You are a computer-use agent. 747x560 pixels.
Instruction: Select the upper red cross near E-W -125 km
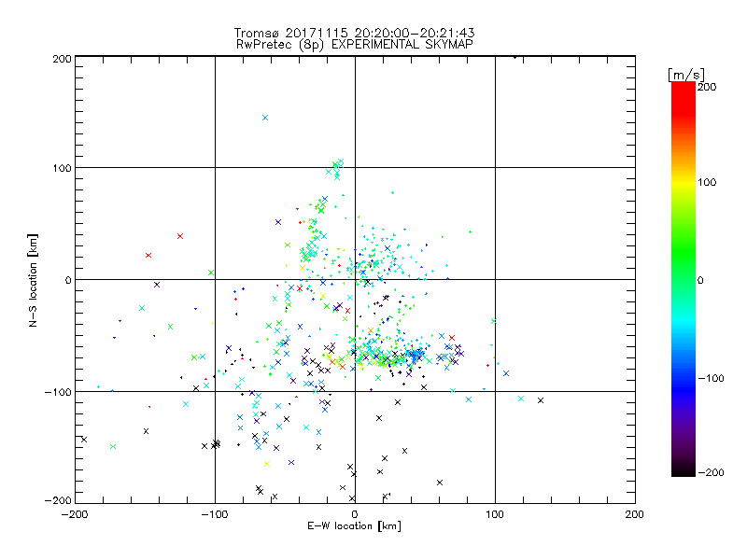pos(180,236)
